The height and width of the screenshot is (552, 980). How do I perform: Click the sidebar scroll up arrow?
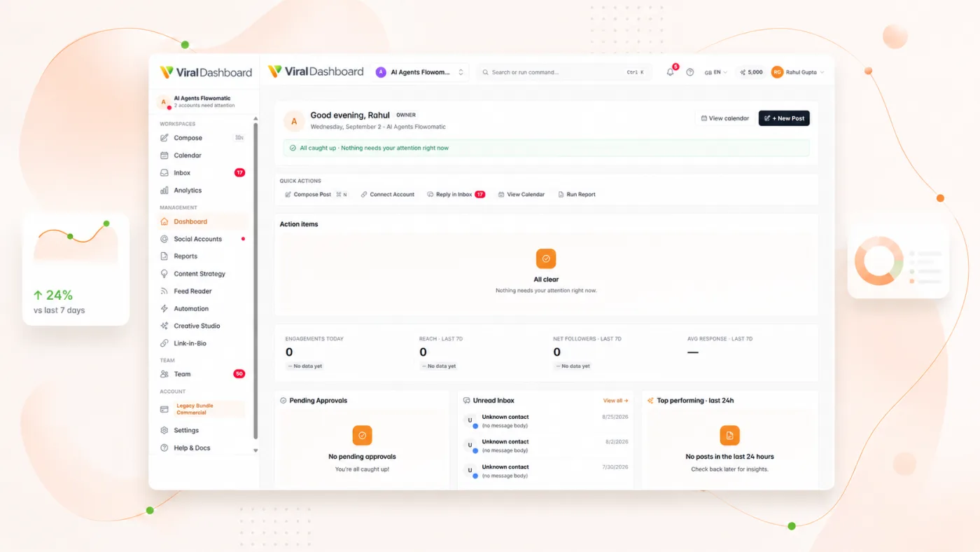coord(255,118)
